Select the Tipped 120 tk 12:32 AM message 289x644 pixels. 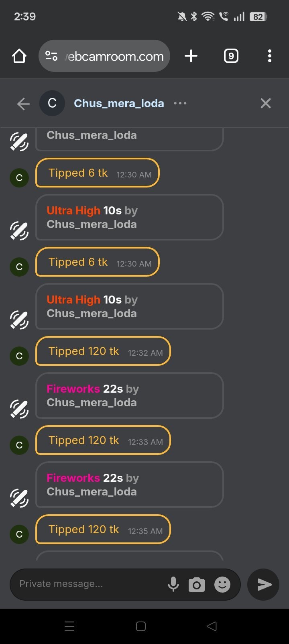coord(103,351)
